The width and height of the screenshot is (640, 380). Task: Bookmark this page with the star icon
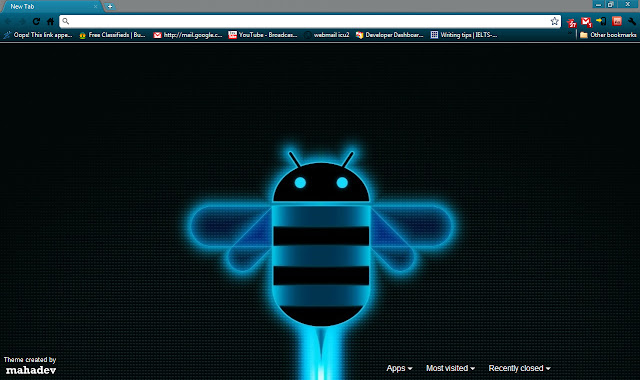click(554, 21)
